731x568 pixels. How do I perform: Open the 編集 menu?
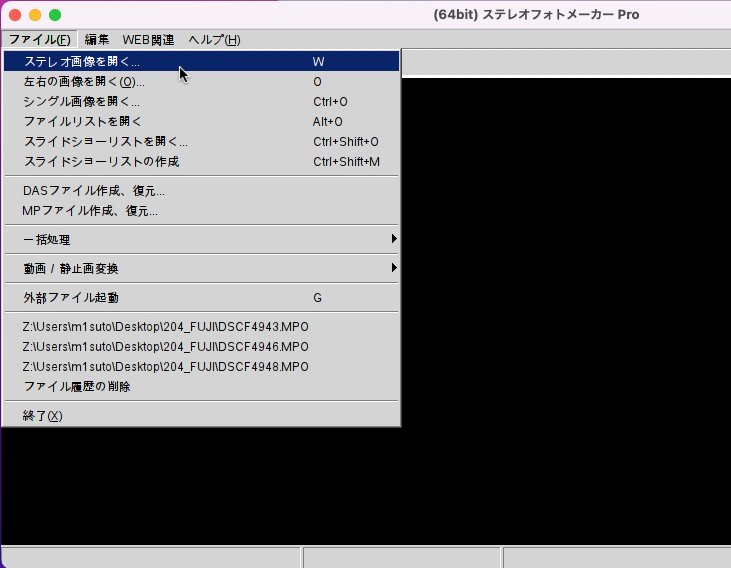click(97, 40)
